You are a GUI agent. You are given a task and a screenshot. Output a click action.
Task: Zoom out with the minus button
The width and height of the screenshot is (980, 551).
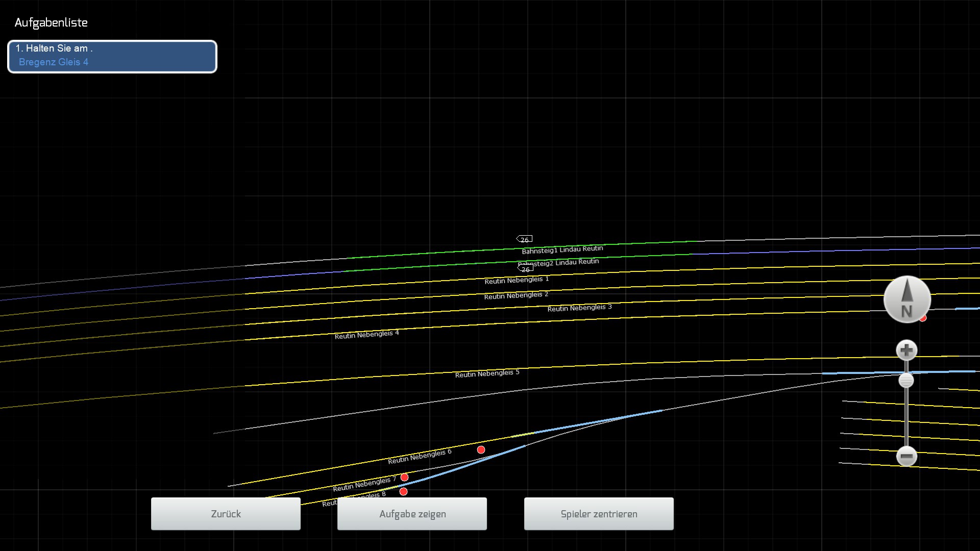[x=906, y=456]
